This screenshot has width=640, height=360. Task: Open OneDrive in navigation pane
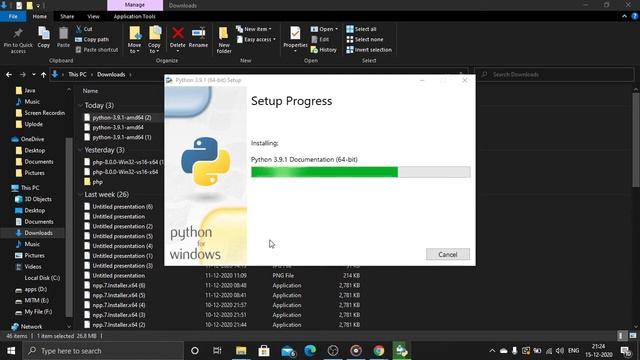coord(32,139)
